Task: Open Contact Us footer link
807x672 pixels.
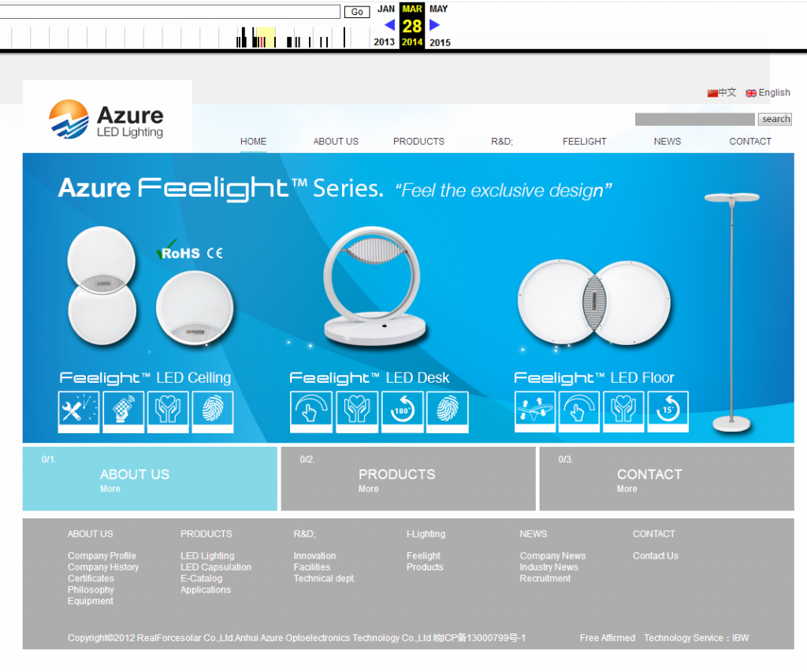Action: click(x=656, y=555)
